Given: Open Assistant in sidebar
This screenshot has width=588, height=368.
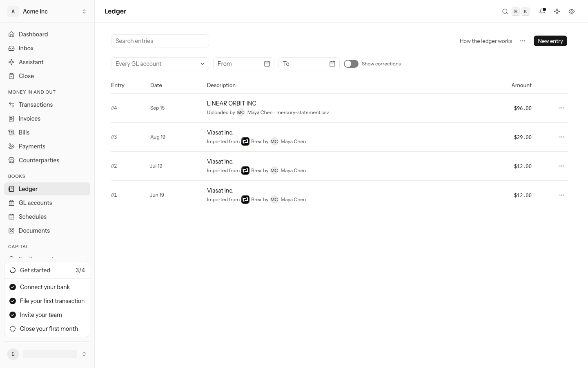Looking at the screenshot, I should pos(47,62).
